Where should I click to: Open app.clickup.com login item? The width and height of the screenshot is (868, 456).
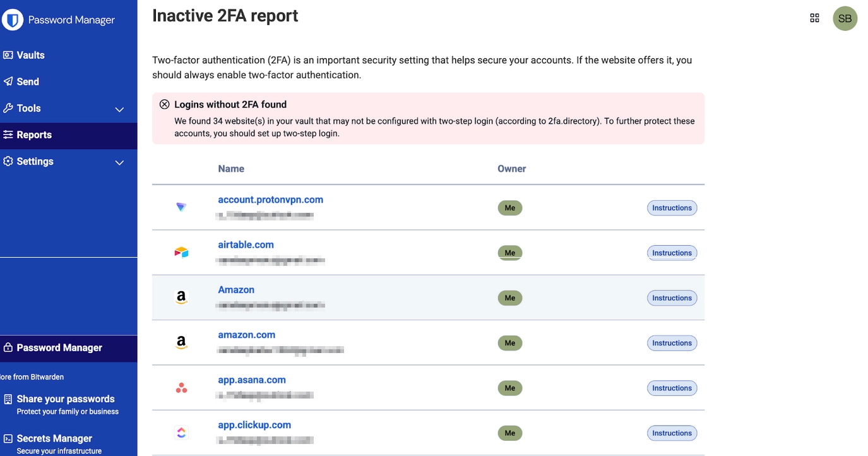click(254, 425)
